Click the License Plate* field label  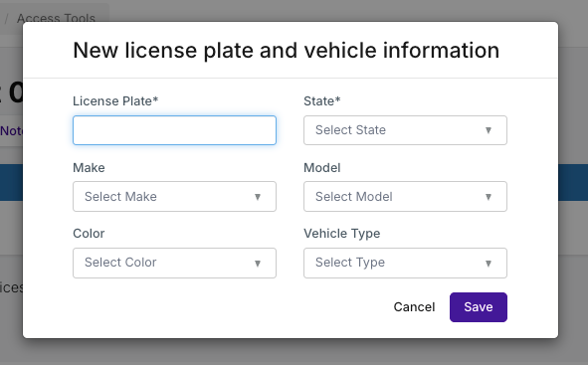115,101
